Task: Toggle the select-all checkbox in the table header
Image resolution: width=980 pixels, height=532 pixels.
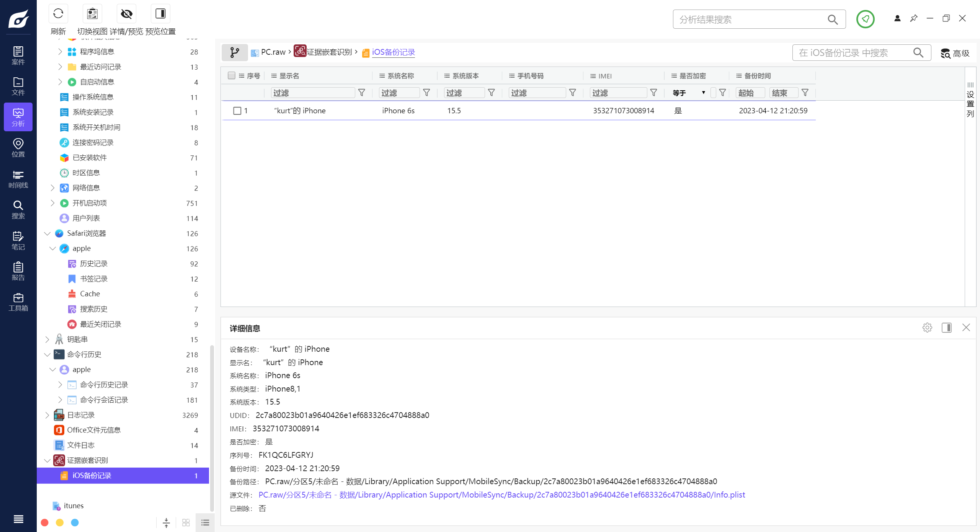Action: point(231,75)
